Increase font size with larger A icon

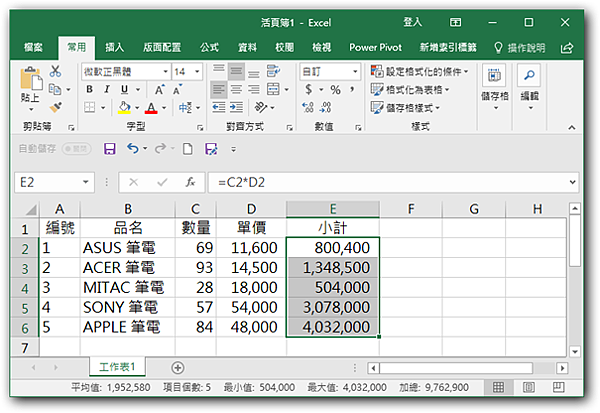pyautogui.click(x=160, y=89)
